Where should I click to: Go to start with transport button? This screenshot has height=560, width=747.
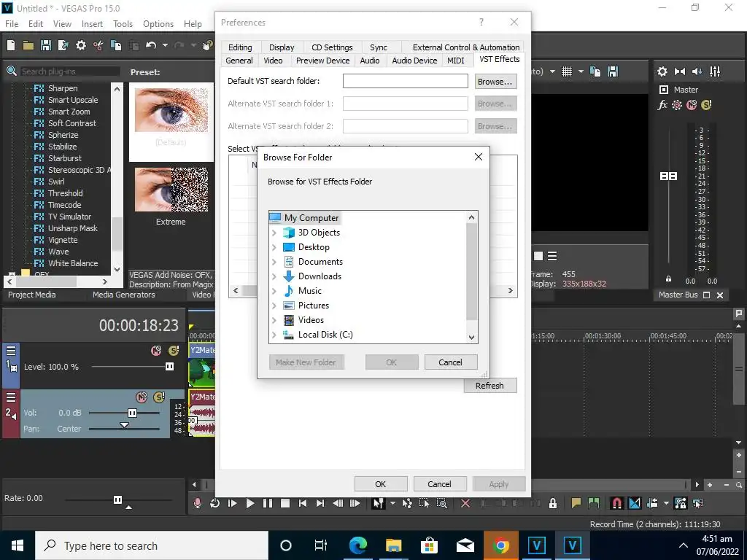pos(303,503)
